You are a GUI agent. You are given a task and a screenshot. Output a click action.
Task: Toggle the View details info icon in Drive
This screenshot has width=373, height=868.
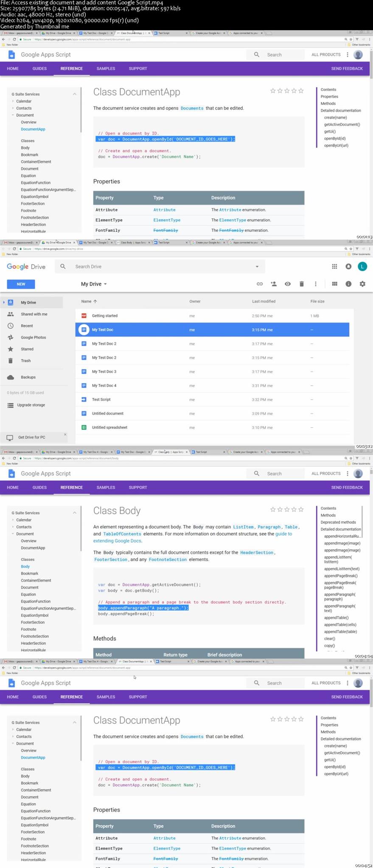pyautogui.click(x=348, y=284)
